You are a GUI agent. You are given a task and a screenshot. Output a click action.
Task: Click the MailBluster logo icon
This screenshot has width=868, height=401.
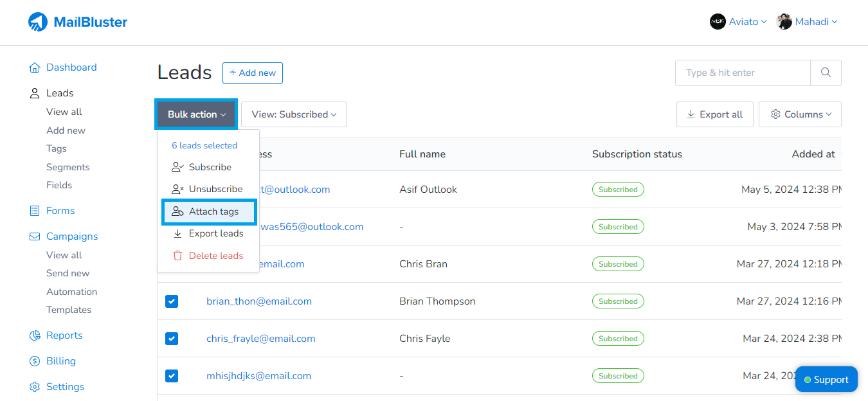click(37, 21)
